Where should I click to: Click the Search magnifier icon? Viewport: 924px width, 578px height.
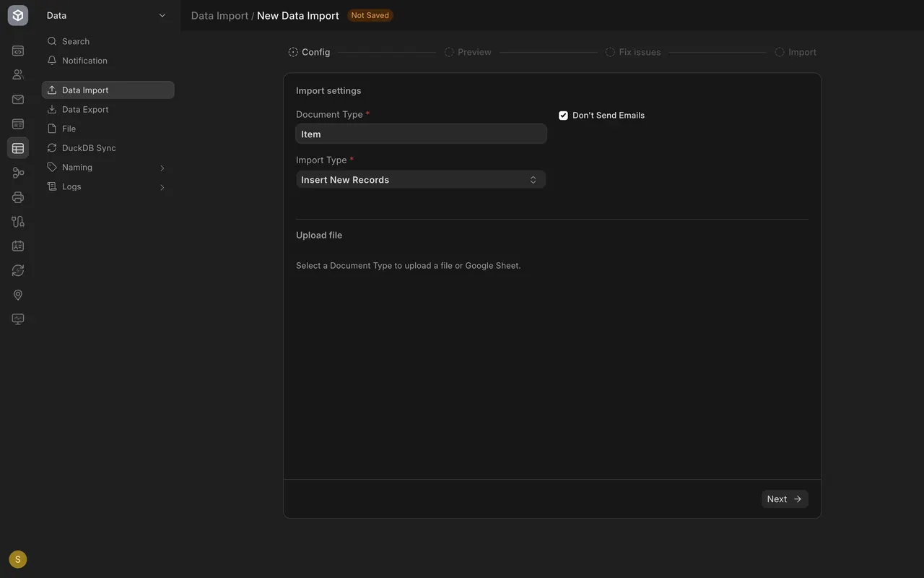pos(52,41)
